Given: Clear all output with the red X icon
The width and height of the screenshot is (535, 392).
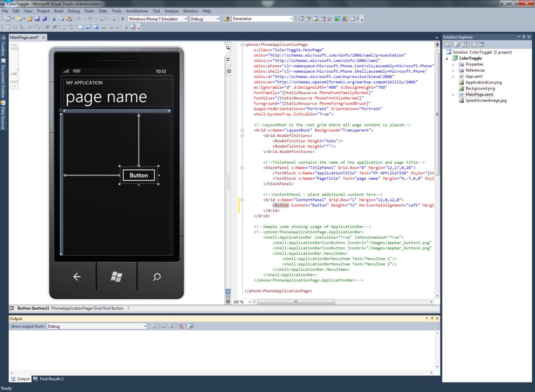Looking at the screenshot, I should [181, 326].
